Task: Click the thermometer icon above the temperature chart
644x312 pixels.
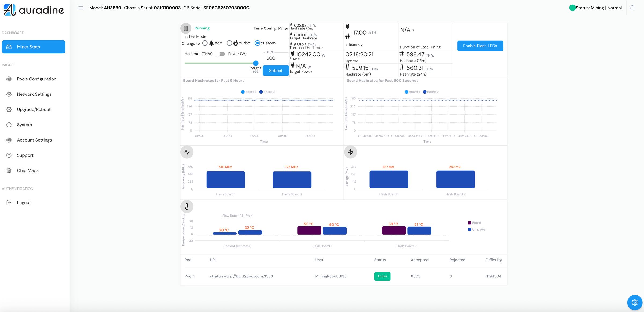Action: point(187,206)
